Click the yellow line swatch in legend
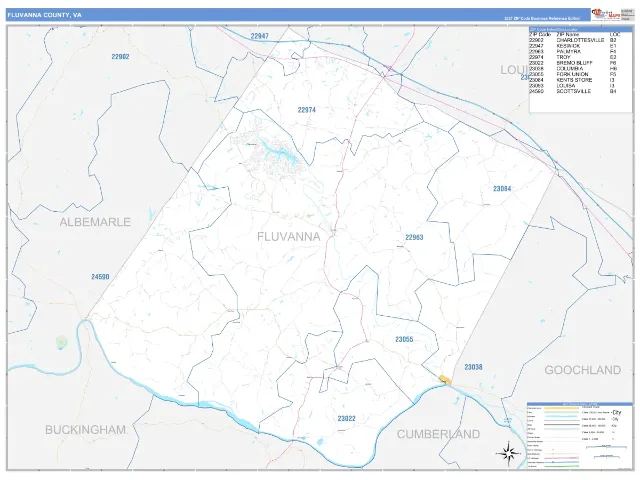Screen dimensions: 640x480 [562, 408]
